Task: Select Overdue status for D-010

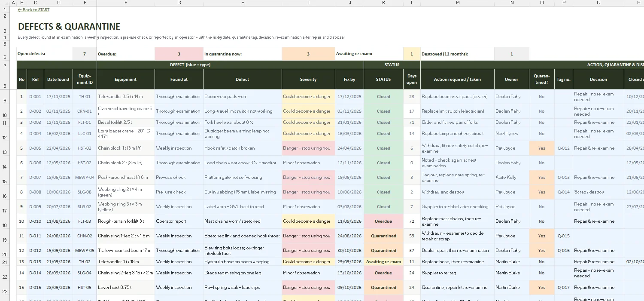Action: coord(383,221)
